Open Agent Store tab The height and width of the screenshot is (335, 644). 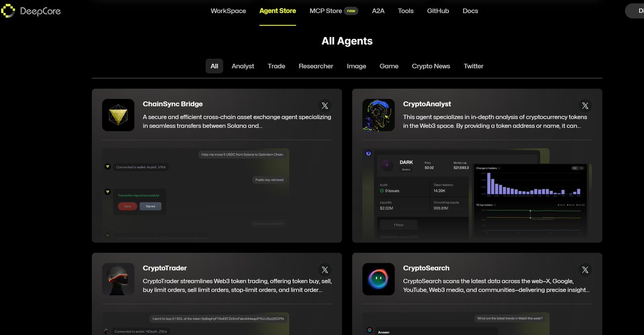pyautogui.click(x=277, y=11)
